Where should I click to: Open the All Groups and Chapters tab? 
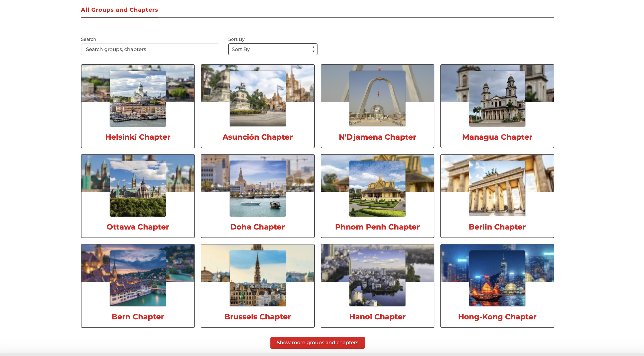coord(119,10)
